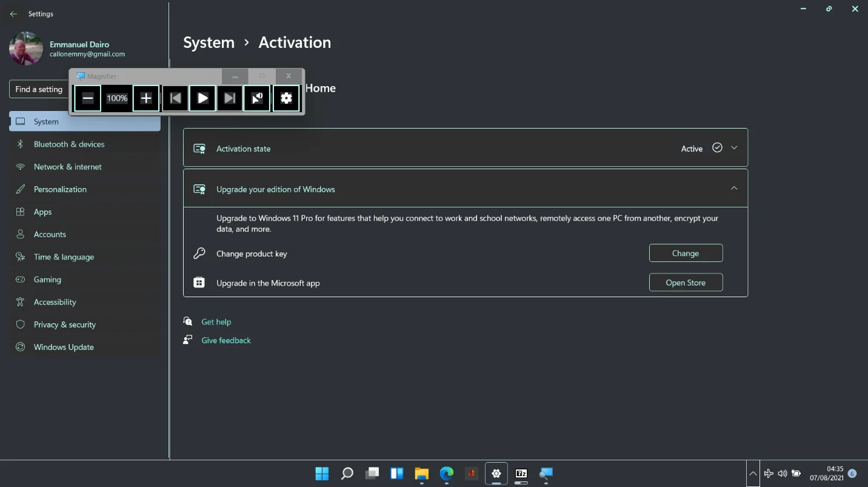
Task: Go to previous sentence in Magnifier
Action: pos(175,98)
